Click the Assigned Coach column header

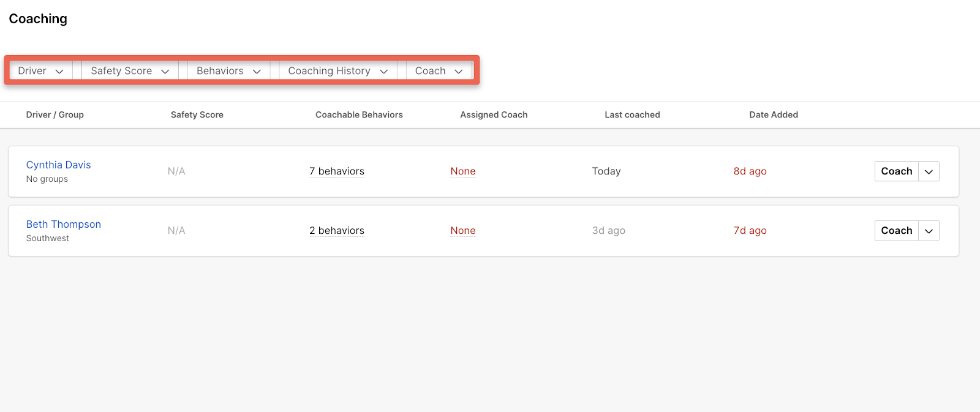tap(494, 114)
